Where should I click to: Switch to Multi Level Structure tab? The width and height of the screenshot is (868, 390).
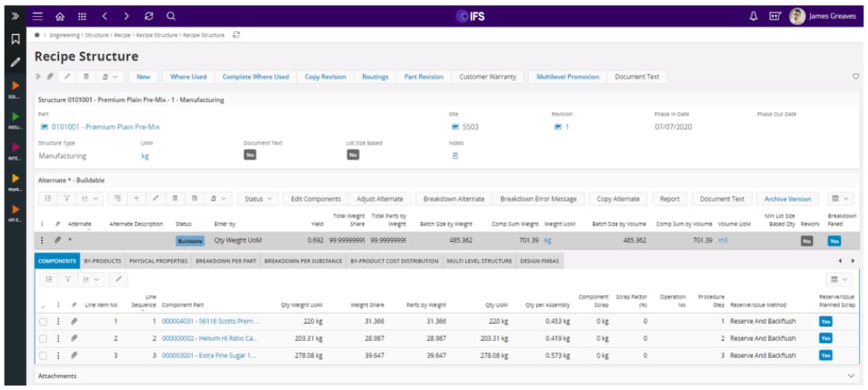click(x=479, y=260)
